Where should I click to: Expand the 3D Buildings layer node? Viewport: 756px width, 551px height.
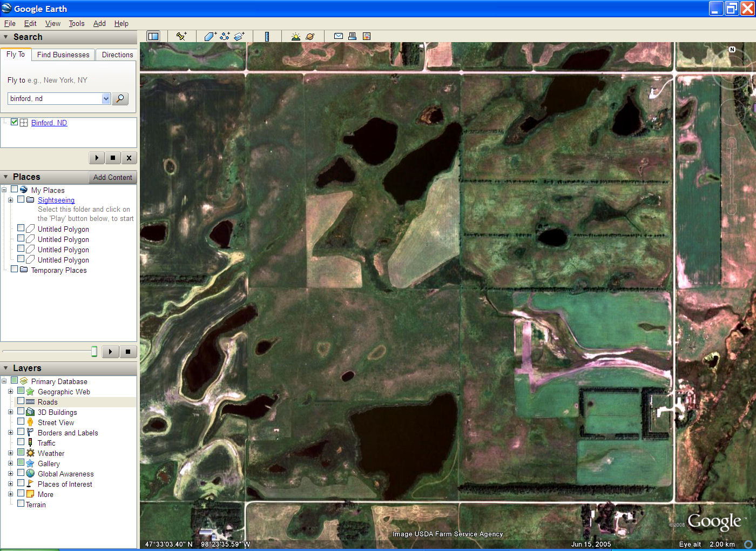[10, 412]
